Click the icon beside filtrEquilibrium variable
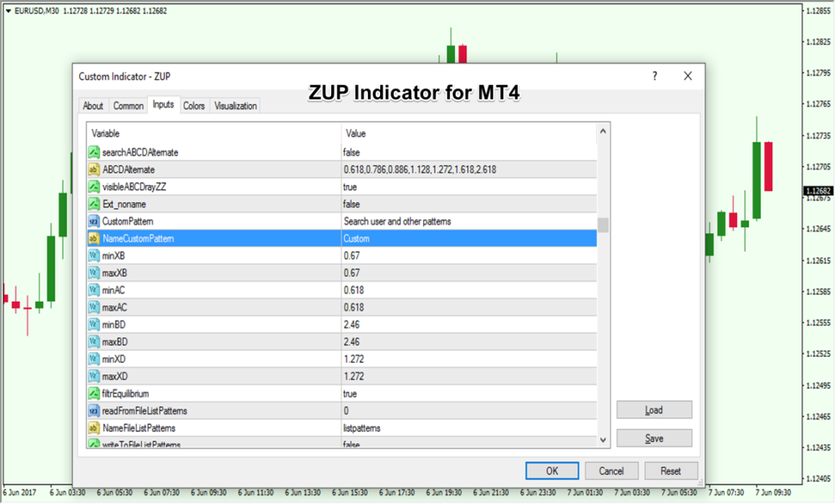Screen dimensions: 835x504 click(x=94, y=393)
